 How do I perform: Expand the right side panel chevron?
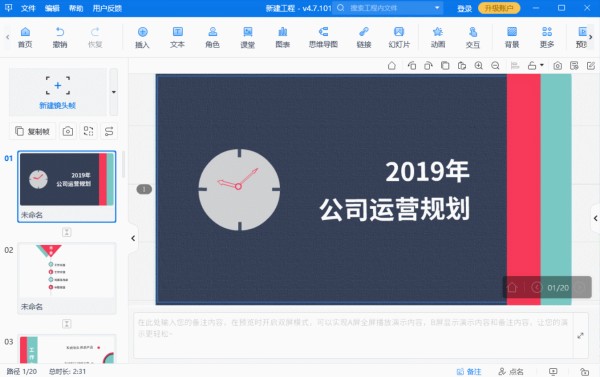pyautogui.click(x=595, y=218)
